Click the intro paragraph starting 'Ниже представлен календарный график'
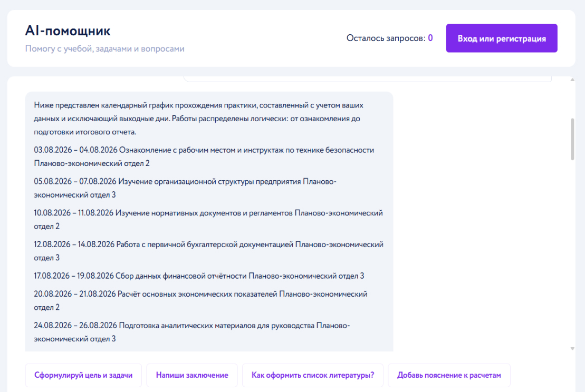 (x=198, y=119)
